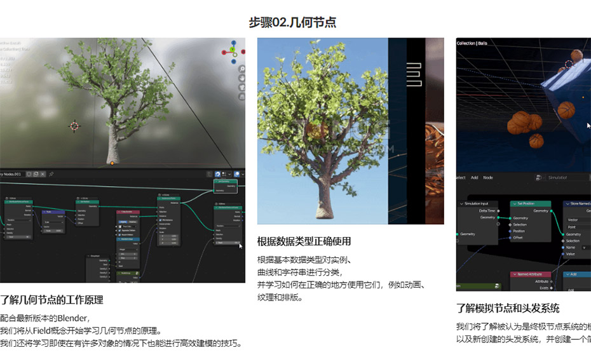
Task: Click the red X axis gizmo ball
Action: 224,52
